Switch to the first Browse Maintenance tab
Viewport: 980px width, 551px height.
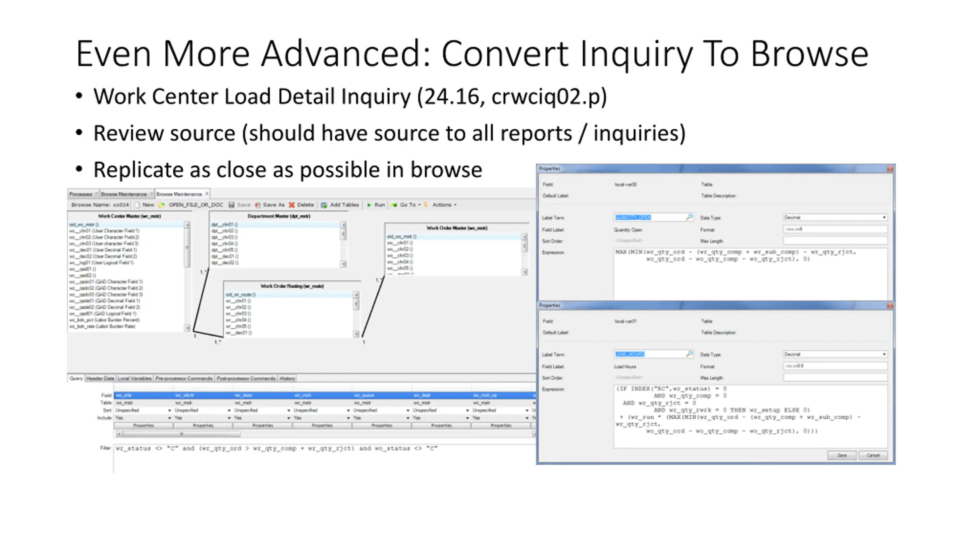click(124, 194)
